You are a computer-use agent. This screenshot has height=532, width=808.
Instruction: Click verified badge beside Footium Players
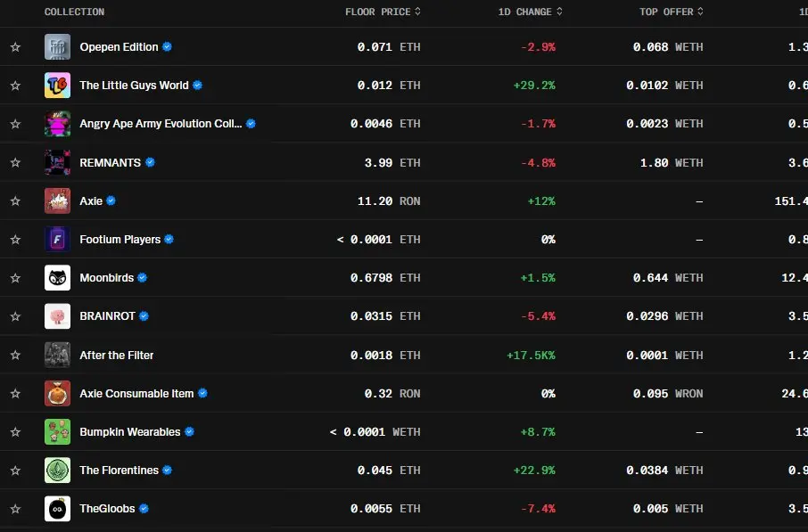(x=169, y=240)
